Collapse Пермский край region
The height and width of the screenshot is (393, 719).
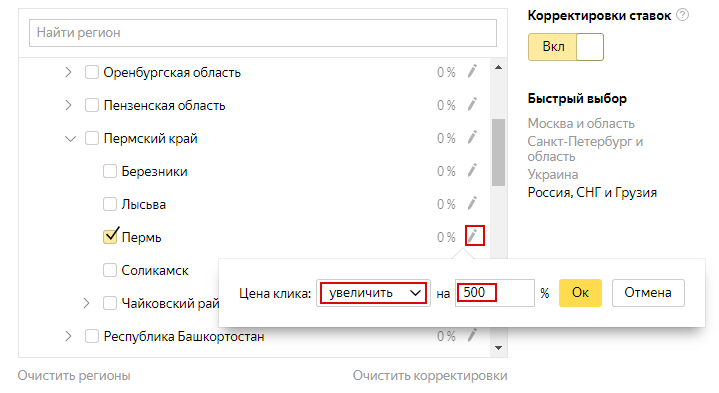coord(70,138)
